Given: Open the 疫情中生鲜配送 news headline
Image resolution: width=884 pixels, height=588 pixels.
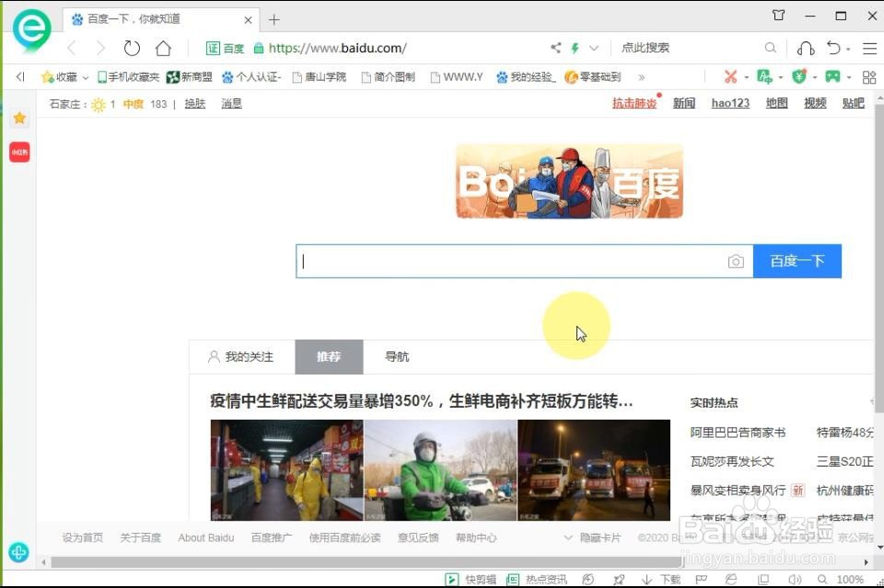Looking at the screenshot, I should point(422,401).
